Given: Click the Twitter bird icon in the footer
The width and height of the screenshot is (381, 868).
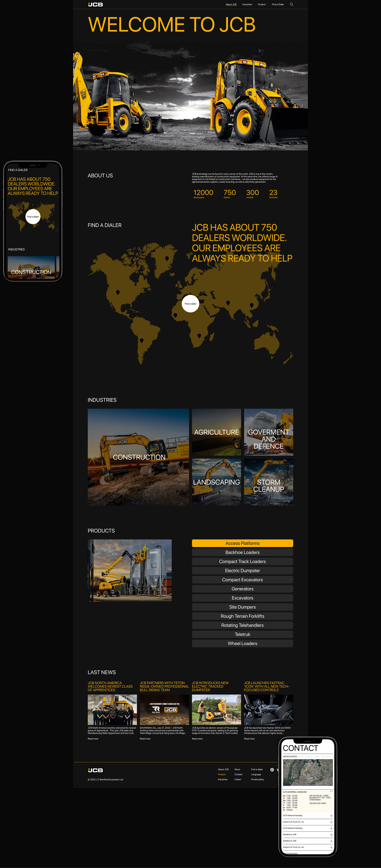Looking at the screenshot, I should [278, 770].
